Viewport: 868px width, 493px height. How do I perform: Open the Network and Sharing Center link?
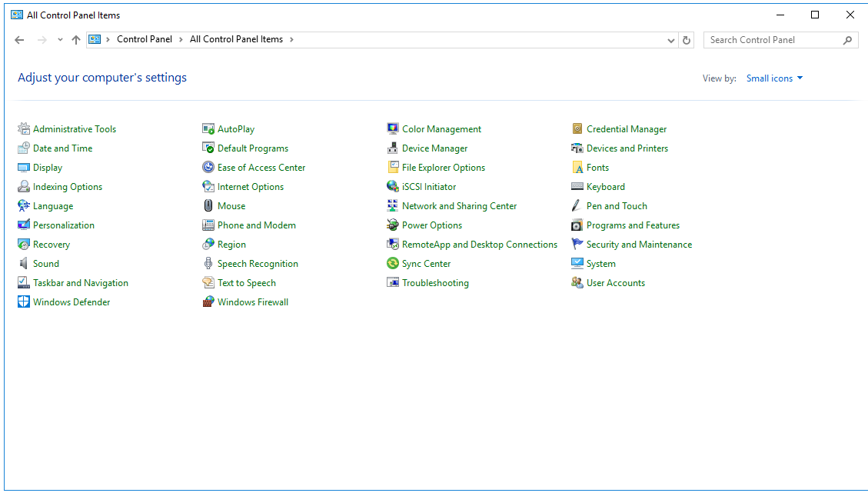459,206
